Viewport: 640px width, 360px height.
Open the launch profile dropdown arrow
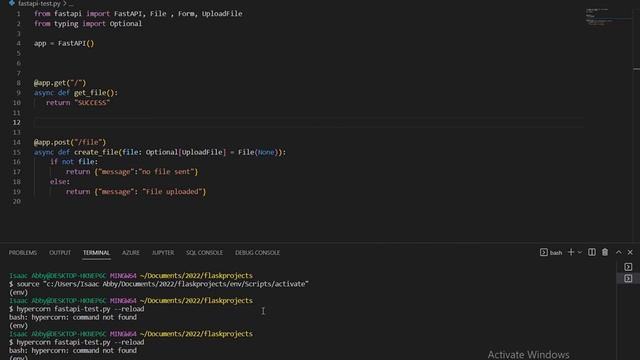(x=580, y=253)
